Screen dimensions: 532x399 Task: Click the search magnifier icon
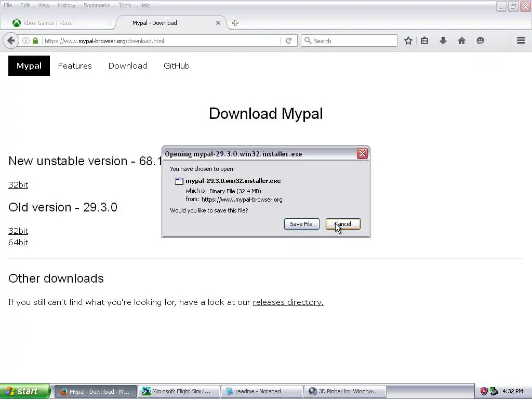308,41
